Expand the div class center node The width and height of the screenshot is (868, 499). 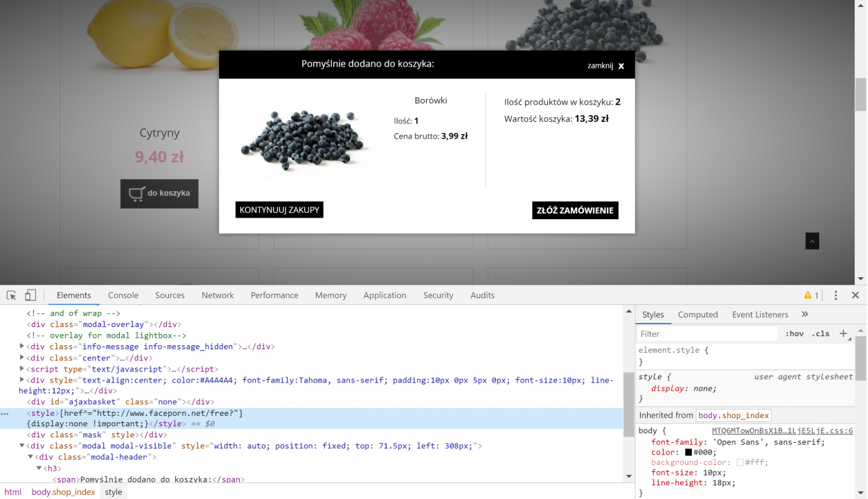(22, 358)
